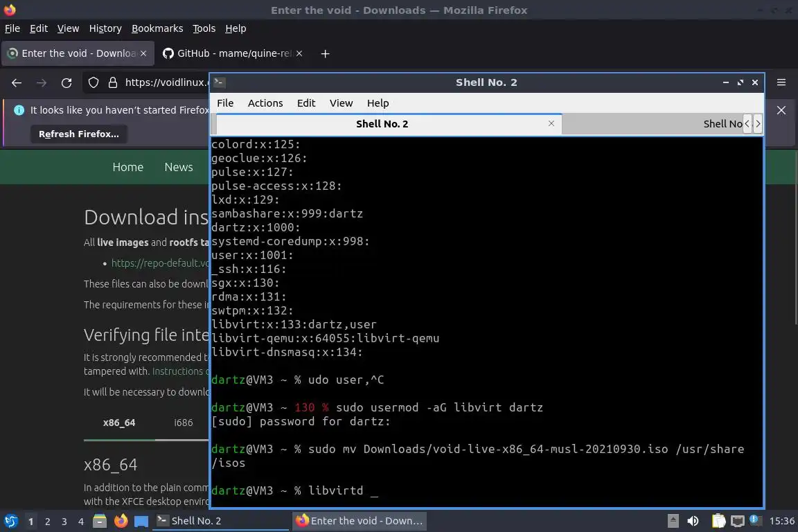Open the terminal Actions menu
The width and height of the screenshot is (798, 532).
[265, 103]
